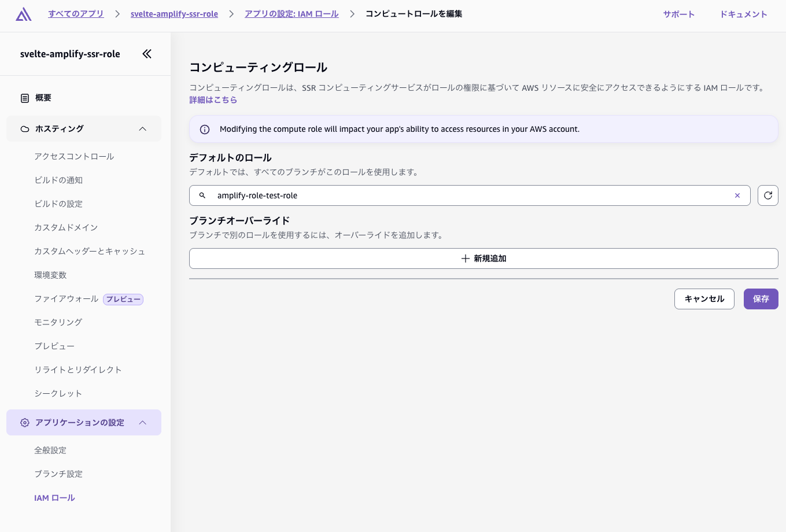Add a branch override via 新規追加
This screenshot has height=532, width=786.
pos(484,258)
